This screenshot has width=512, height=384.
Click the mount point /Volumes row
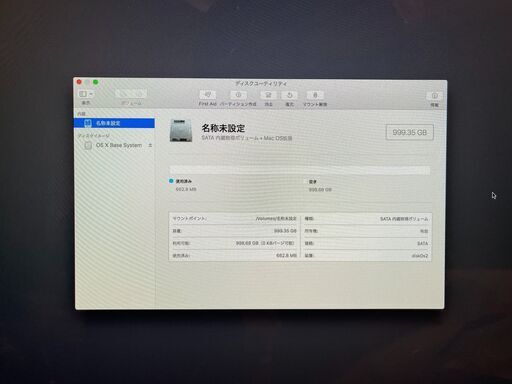pos(234,219)
